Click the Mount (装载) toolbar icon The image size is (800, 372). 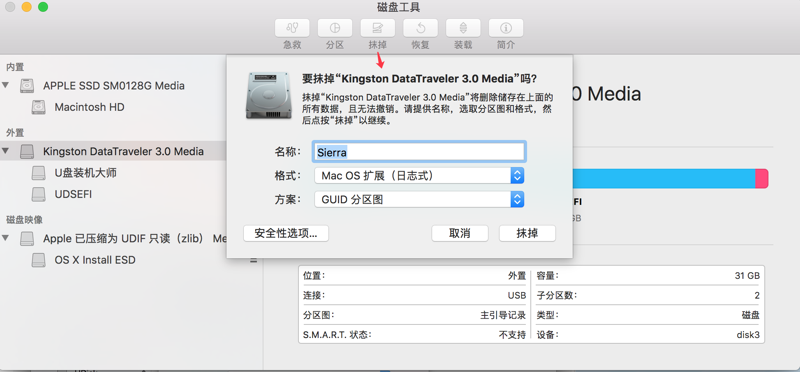click(463, 28)
